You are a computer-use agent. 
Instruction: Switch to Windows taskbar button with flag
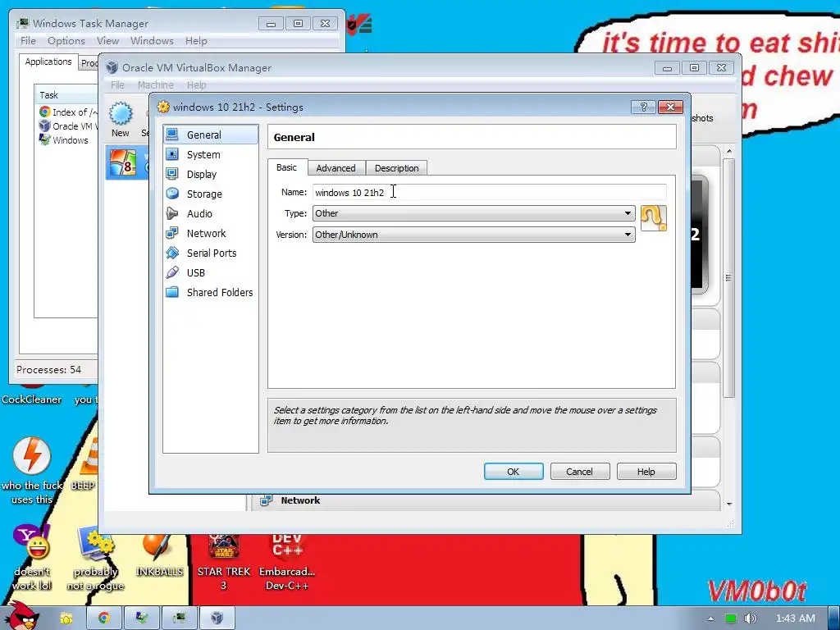point(142,619)
